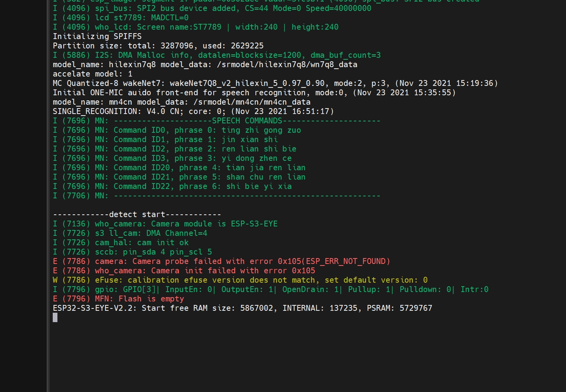Screen dimensions: 566x392
Task: Click the 'accelate model: 1' line
Action: [93, 74]
